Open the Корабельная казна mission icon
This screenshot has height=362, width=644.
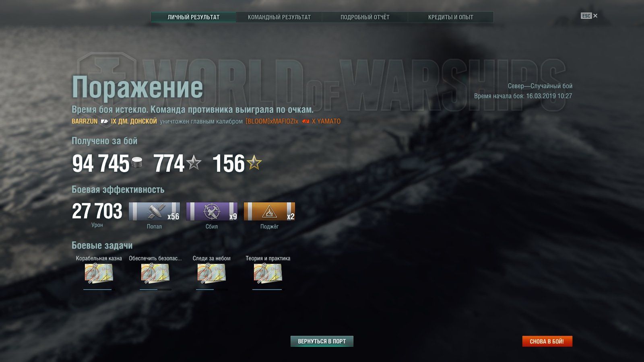pyautogui.click(x=99, y=274)
